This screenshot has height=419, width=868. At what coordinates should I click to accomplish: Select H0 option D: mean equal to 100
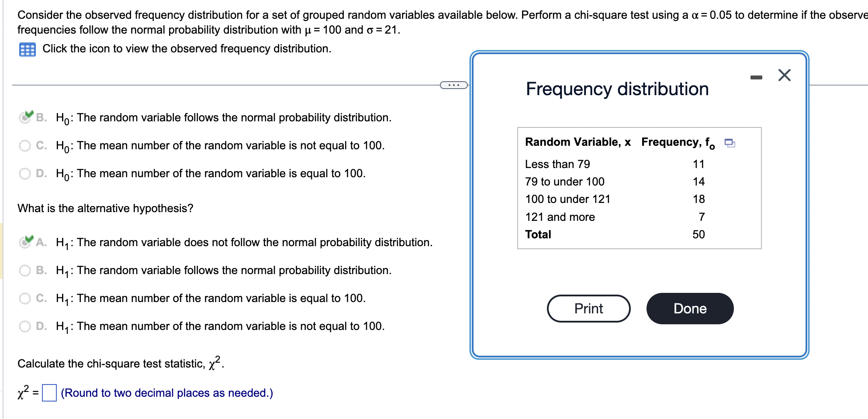[25, 173]
